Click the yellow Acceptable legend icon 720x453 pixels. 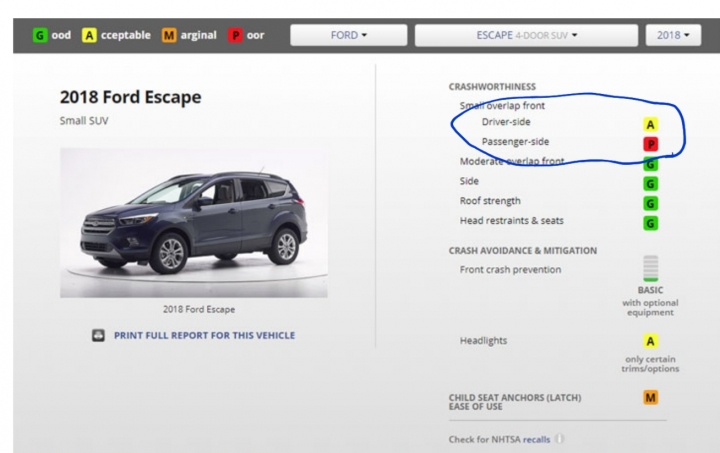[x=89, y=35]
